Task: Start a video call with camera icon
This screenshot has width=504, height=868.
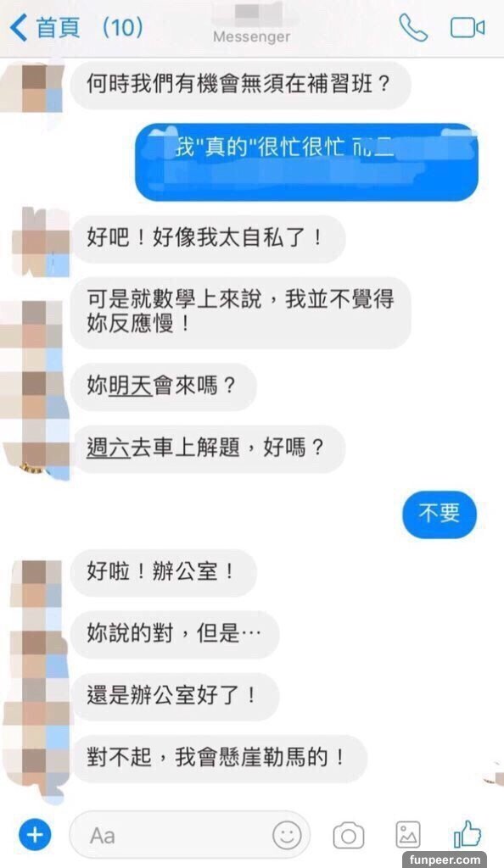Action: [468, 28]
